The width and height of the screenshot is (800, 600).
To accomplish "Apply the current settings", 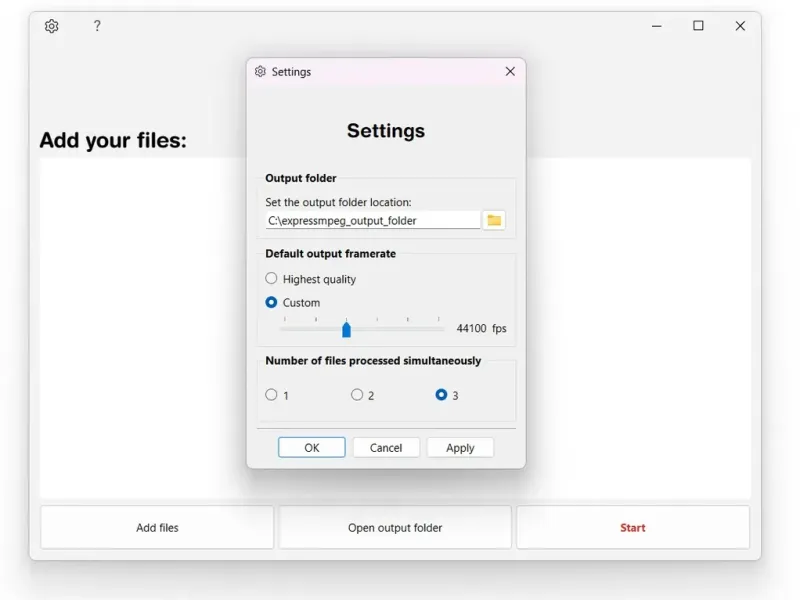I will point(460,447).
